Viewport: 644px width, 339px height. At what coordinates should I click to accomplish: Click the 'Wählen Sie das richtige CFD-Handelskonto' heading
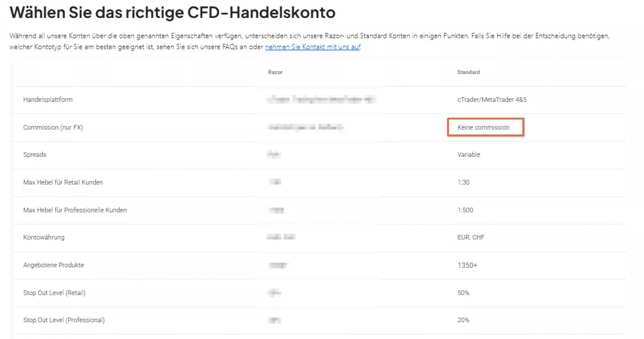pos(172,13)
